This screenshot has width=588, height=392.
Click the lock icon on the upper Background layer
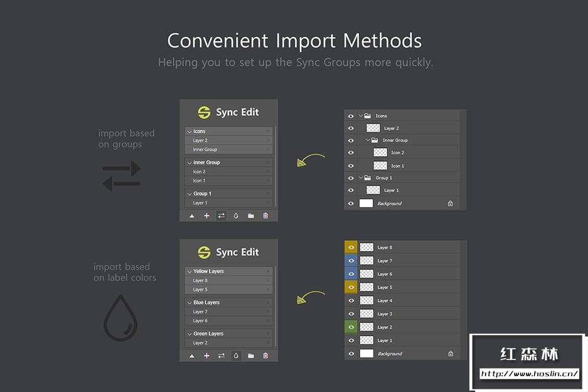(450, 203)
